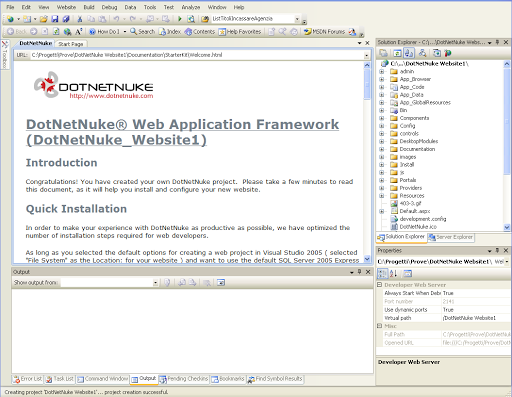The image size is (512, 397).
Task: Open the Website menu
Action: pos(66,7)
